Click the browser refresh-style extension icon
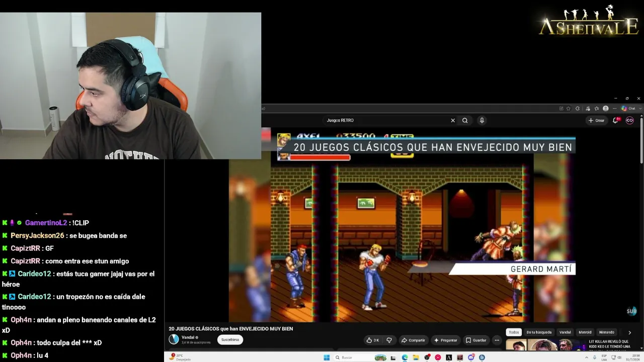Screen dimensions: 644x362 pos(578,109)
